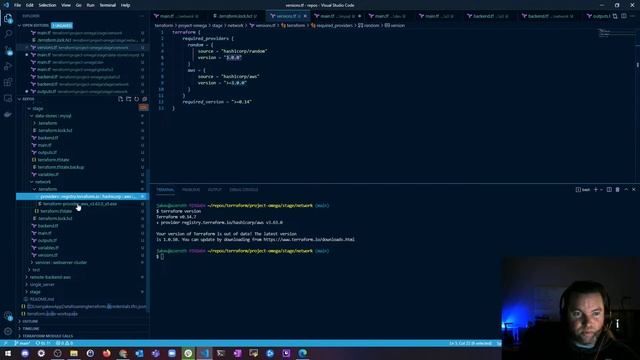This screenshot has width=640, height=360.
Task: Open the Edit menu
Action: click(30, 5)
